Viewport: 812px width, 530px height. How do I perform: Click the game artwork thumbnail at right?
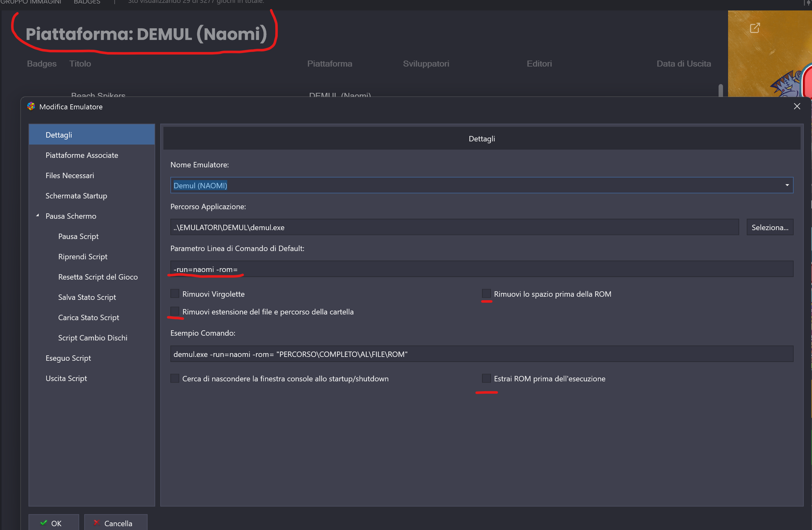(770, 54)
